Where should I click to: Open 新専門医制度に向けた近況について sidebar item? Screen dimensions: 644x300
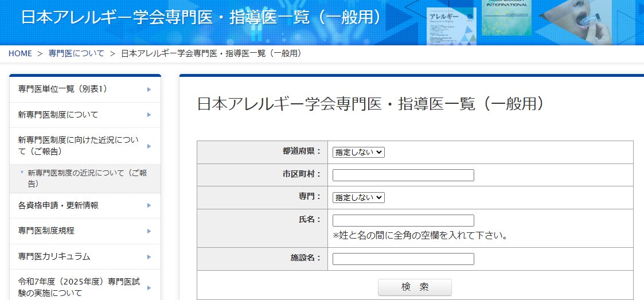coord(85,146)
